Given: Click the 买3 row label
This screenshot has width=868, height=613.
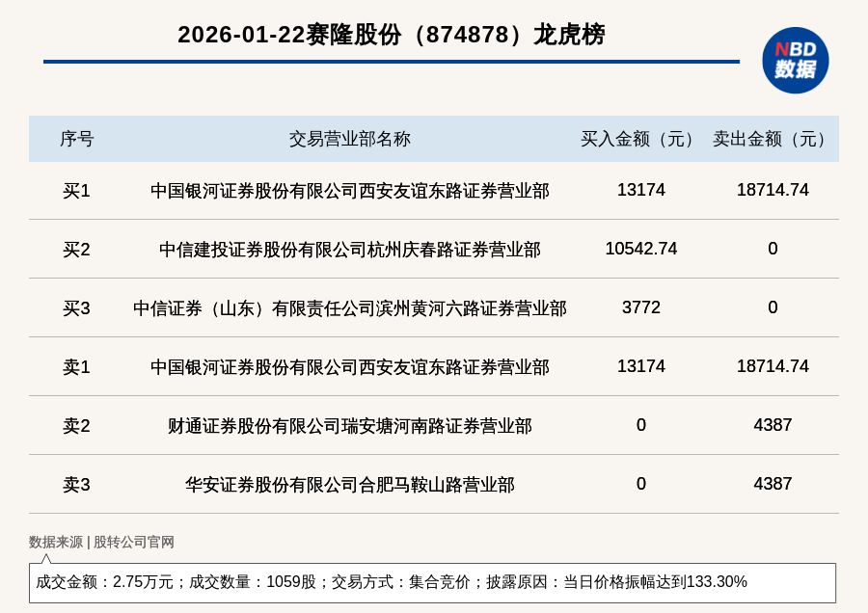Looking at the screenshot, I should (76, 308).
